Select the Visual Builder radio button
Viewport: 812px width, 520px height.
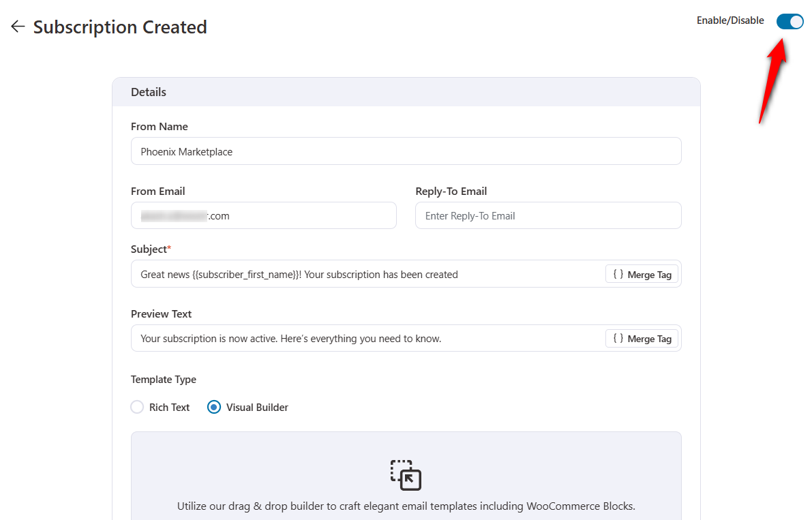click(214, 406)
